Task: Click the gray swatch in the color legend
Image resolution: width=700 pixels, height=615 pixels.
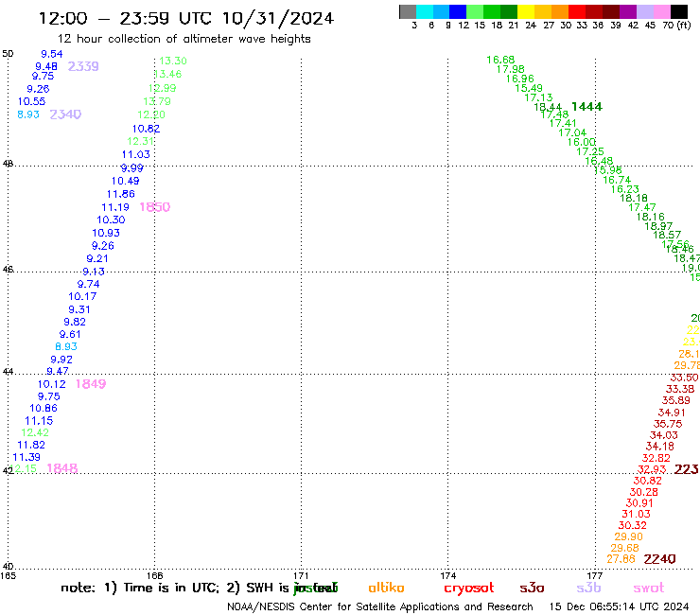Action: (x=408, y=11)
